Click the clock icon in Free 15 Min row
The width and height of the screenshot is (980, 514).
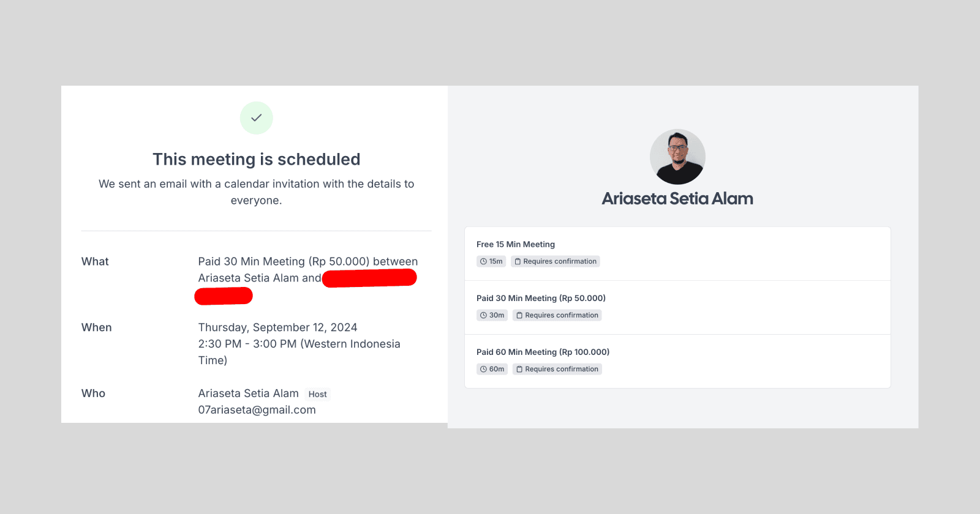483,262
